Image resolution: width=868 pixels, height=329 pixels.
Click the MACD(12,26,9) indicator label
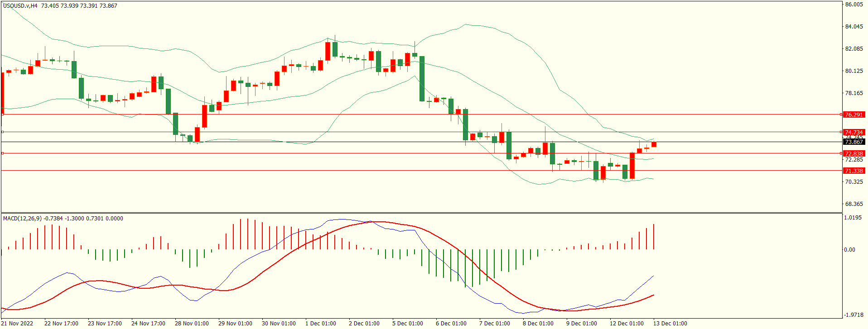click(22, 219)
